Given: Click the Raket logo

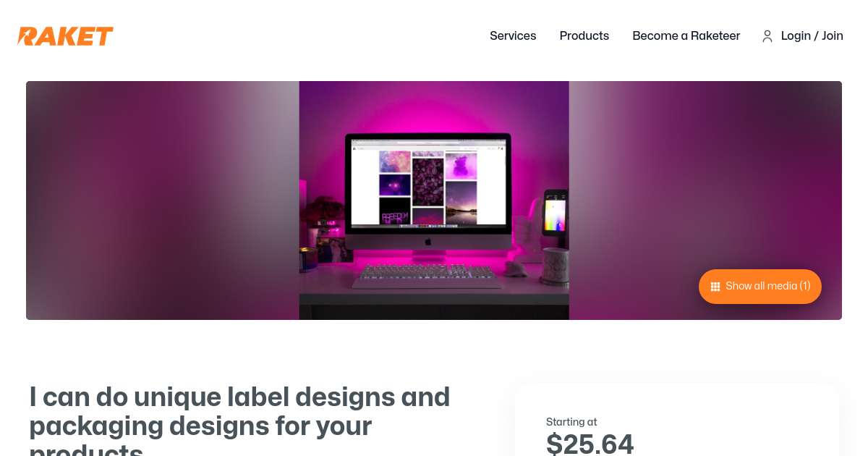Looking at the screenshot, I should [65, 36].
